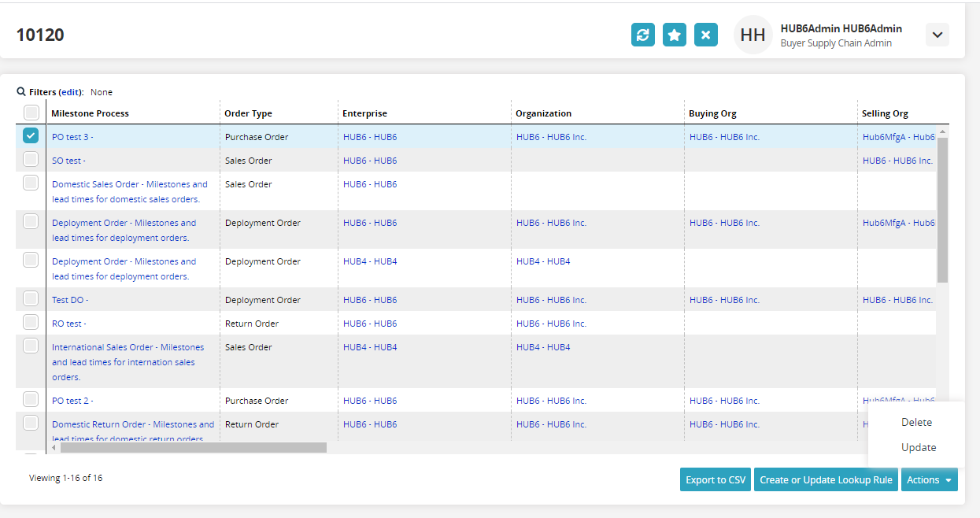Open the Actions dropdown button

click(x=929, y=479)
